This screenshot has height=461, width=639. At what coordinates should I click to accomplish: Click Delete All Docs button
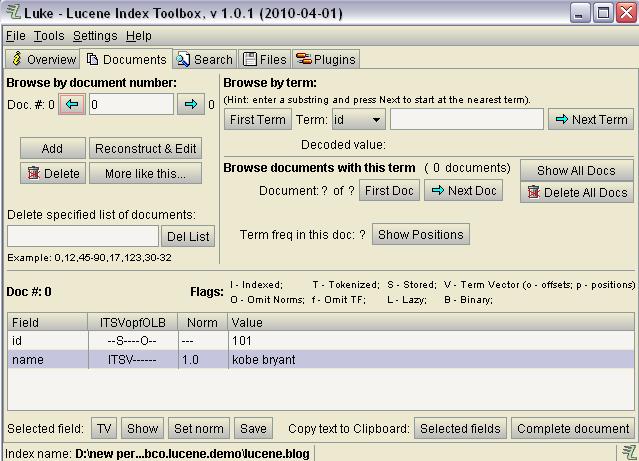(x=577, y=192)
